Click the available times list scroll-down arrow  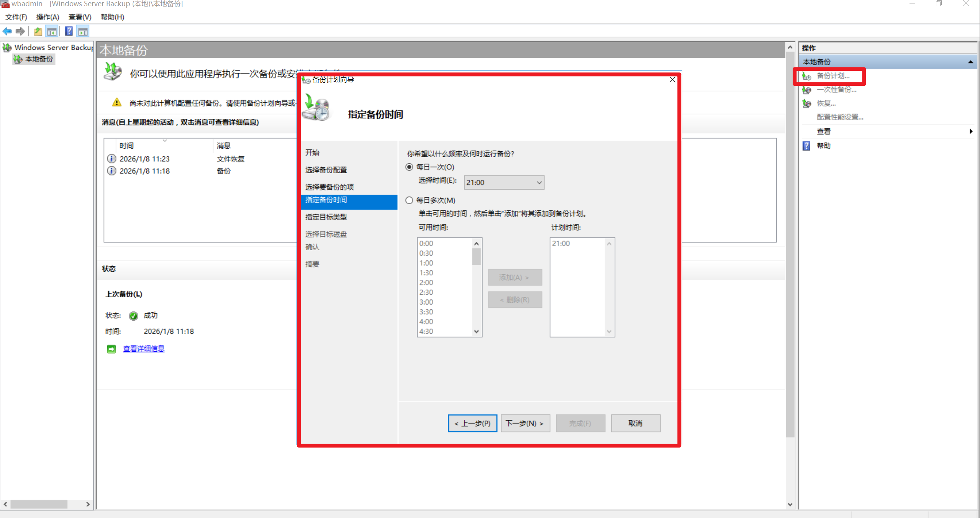click(476, 331)
